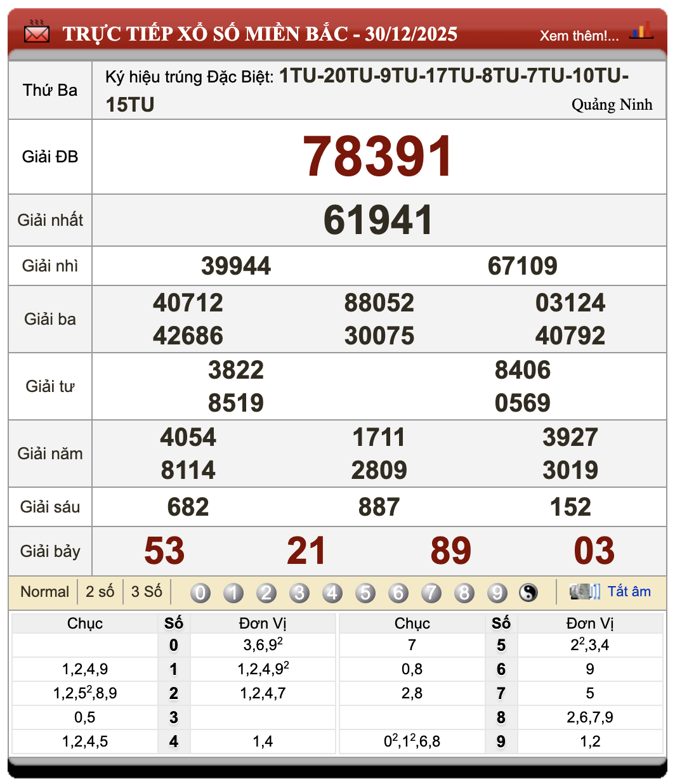Screen dimensions: 675x784
Task: Click the yin-yang icon in the toolbar
Action: pyautogui.click(x=527, y=592)
